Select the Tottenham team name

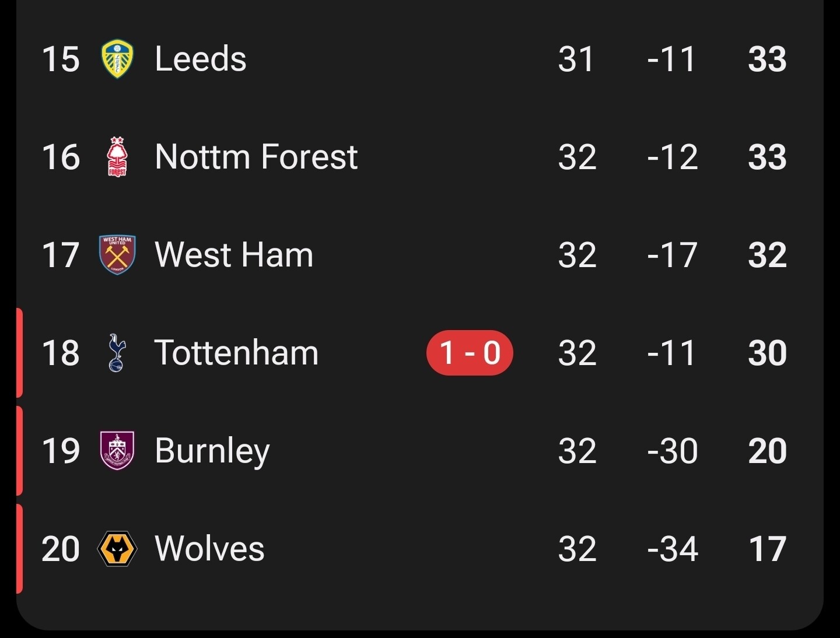click(x=236, y=353)
